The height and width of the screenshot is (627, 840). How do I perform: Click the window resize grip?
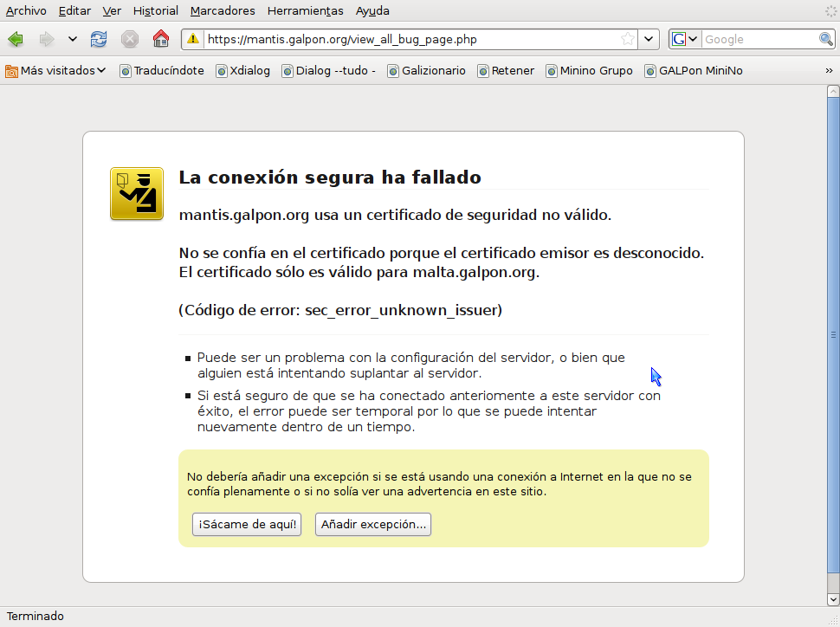pyautogui.click(x=832, y=619)
